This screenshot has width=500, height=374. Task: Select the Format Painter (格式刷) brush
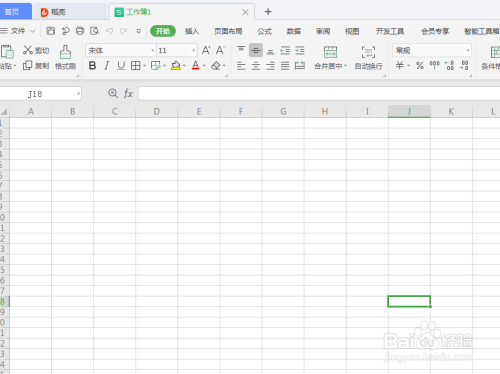65,52
